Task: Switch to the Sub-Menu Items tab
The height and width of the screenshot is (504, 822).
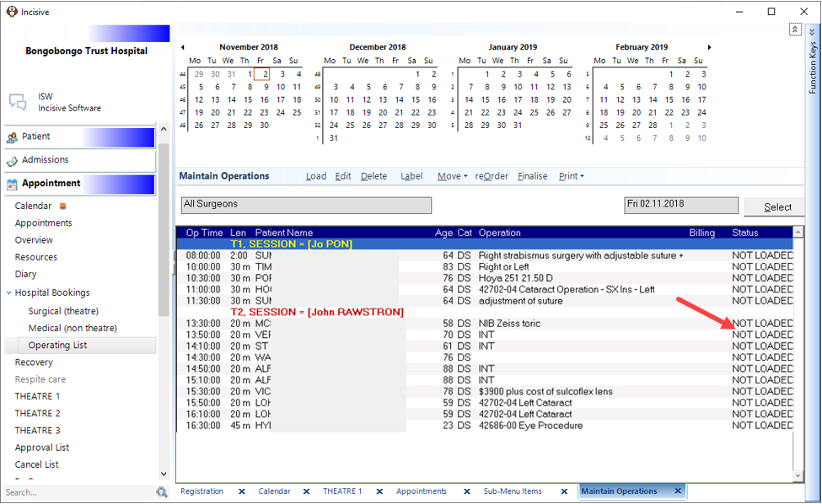Action: coord(513,491)
